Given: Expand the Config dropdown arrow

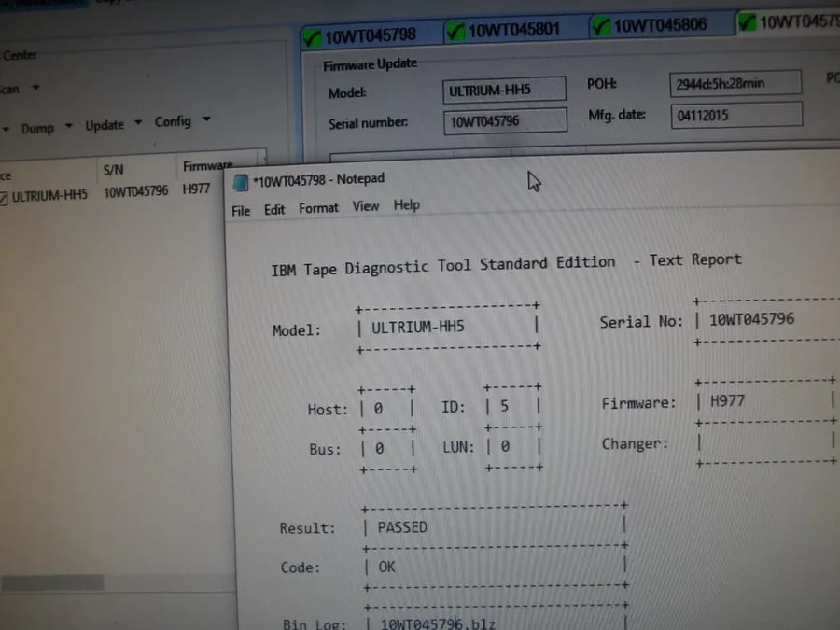Looking at the screenshot, I should pos(207,119).
